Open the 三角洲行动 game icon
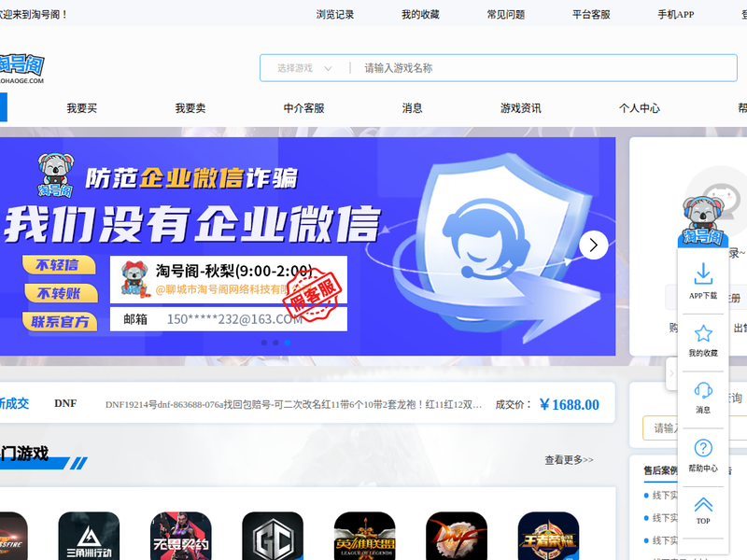The image size is (747, 560). pos(89,536)
